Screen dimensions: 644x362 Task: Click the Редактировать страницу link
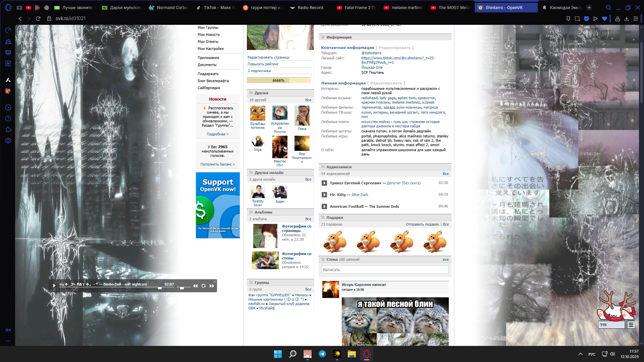[268, 57]
